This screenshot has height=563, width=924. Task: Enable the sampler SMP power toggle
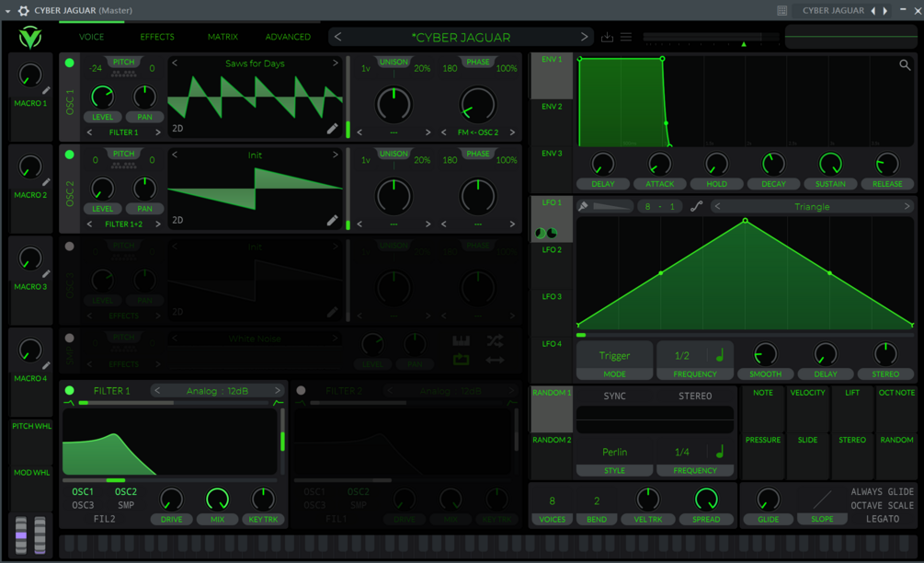70,339
